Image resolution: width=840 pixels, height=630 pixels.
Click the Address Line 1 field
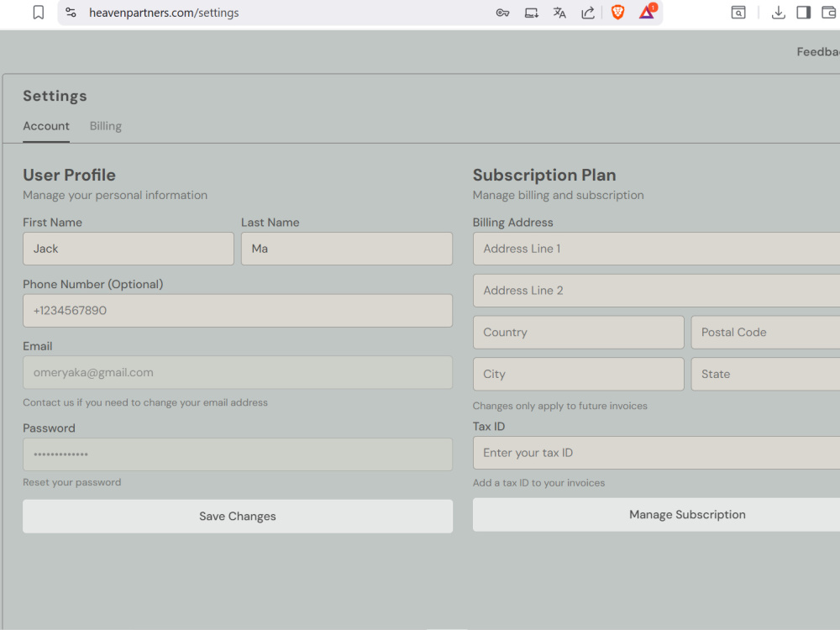[656, 249]
